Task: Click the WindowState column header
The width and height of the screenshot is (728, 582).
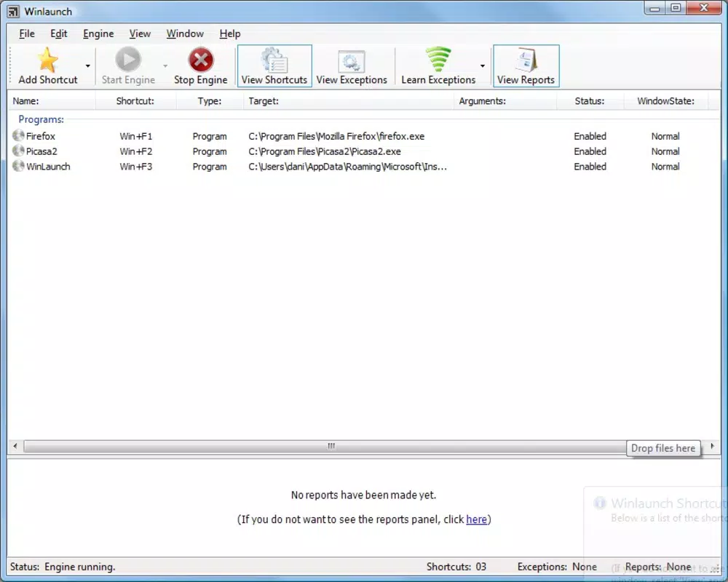Action: point(666,100)
